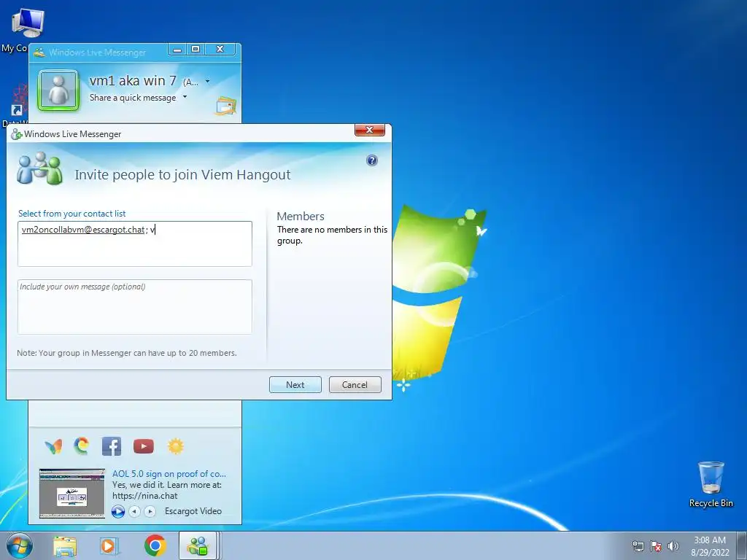The width and height of the screenshot is (747, 560).
Task: Open Windows Explorer from the taskbar
Action: (65, 546)
